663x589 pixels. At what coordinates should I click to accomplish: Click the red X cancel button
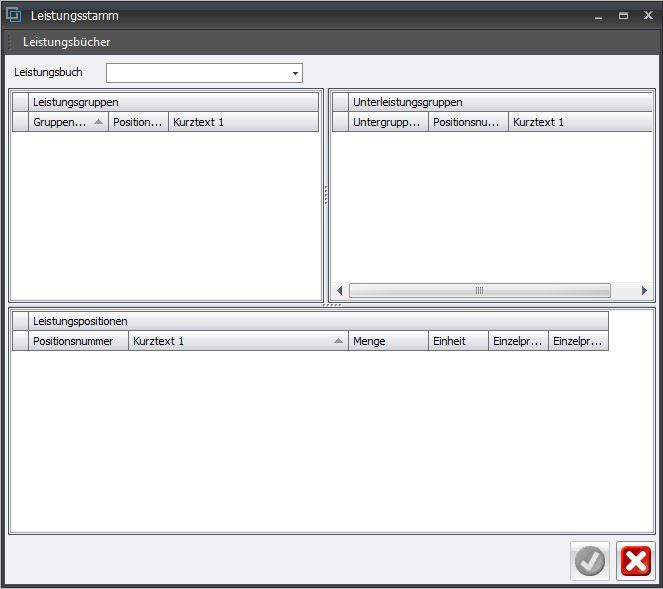pyautogui.click(x=635, y=562)
